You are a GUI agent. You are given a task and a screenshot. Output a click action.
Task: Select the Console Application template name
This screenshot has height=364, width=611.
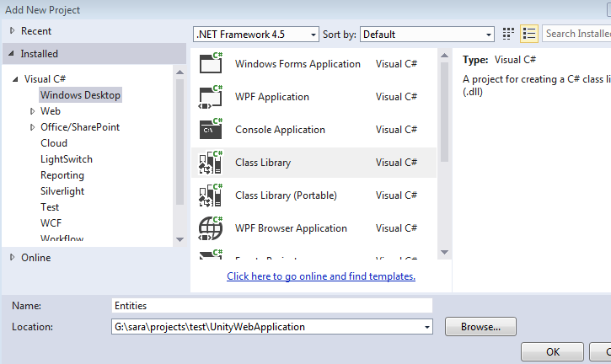(x=280, y=130)
